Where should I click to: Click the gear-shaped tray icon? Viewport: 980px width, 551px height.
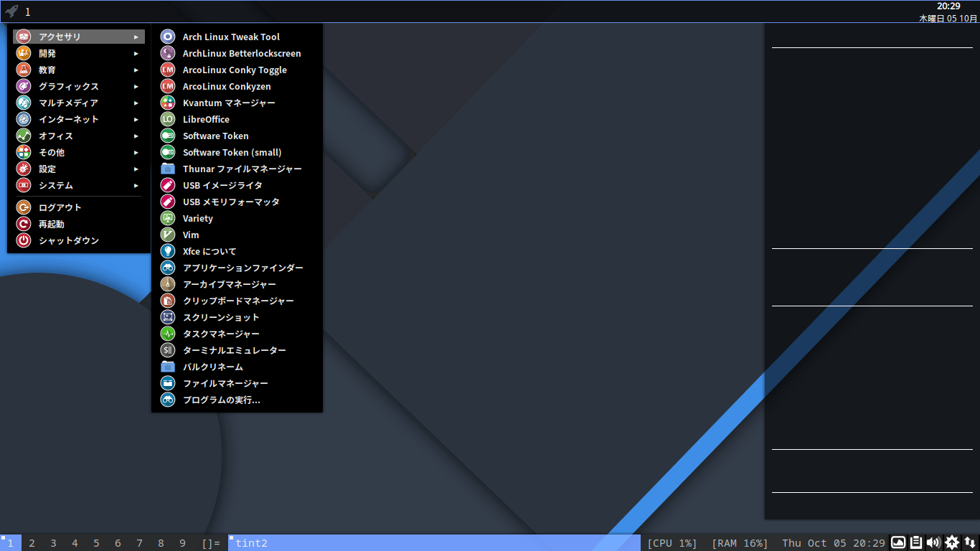(x=952, y=542)
